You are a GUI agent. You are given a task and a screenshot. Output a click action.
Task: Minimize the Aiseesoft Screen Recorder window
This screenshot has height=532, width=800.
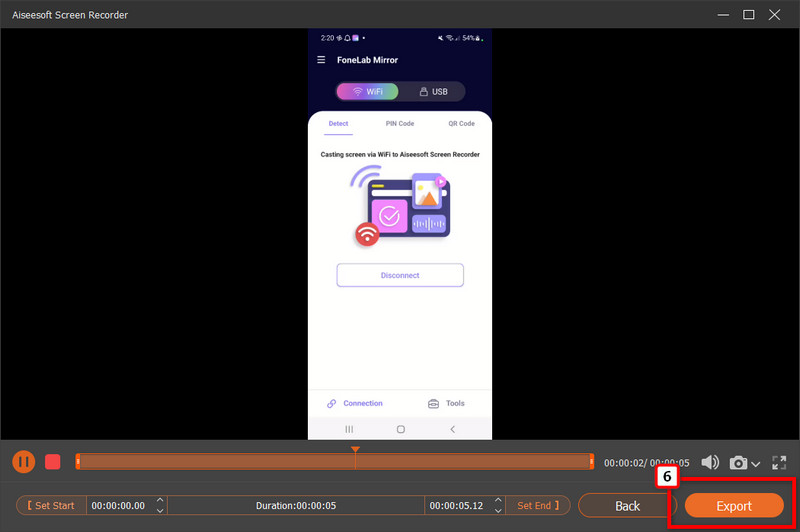[x=723, y=15]
